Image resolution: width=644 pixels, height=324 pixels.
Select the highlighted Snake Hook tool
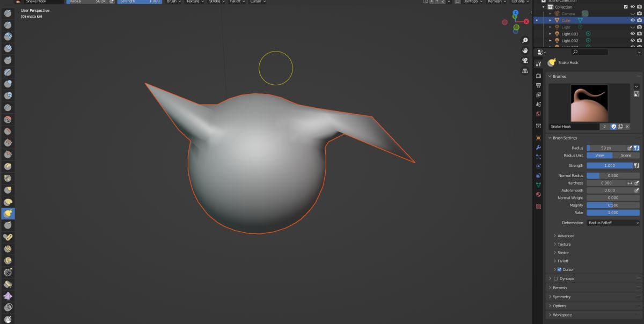(x=8, y=213)
